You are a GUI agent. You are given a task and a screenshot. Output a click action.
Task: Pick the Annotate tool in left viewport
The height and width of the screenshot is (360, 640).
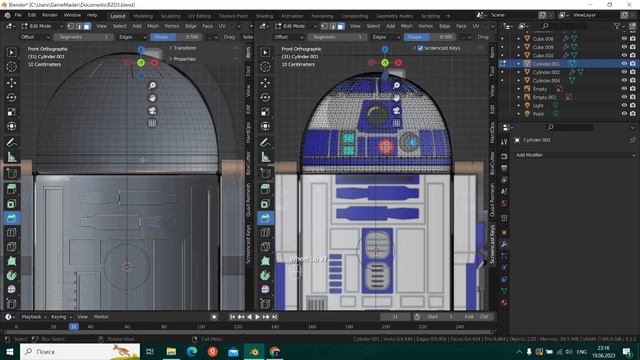point(11,143)
